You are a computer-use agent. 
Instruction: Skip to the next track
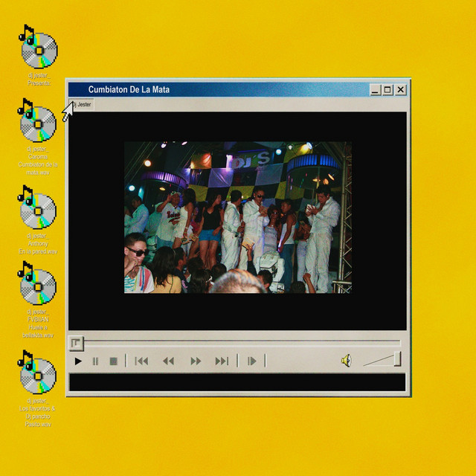click(x=222, y=361)
